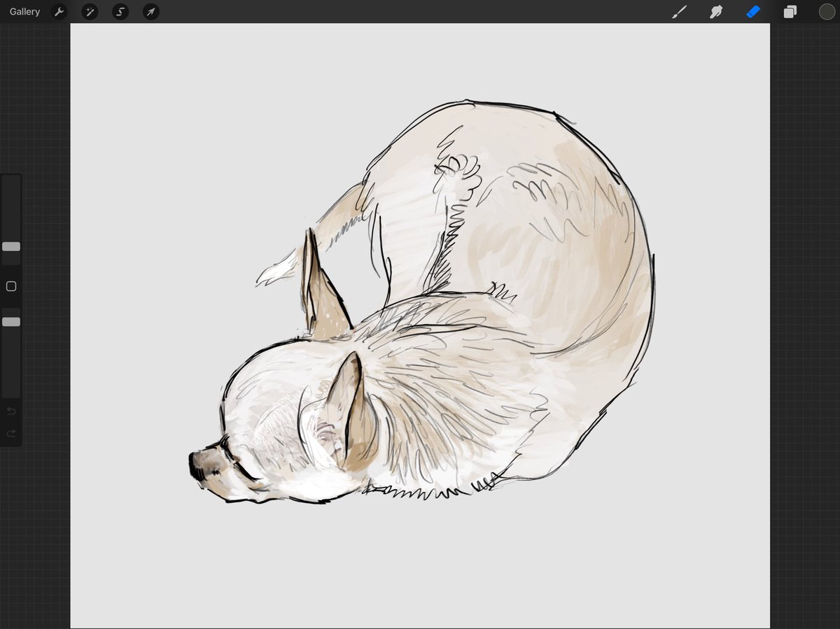The image size is (840, 629).
Task: Select the Selection S-ribbon tool
Action: pyautogui.click(x=120, y=12)
